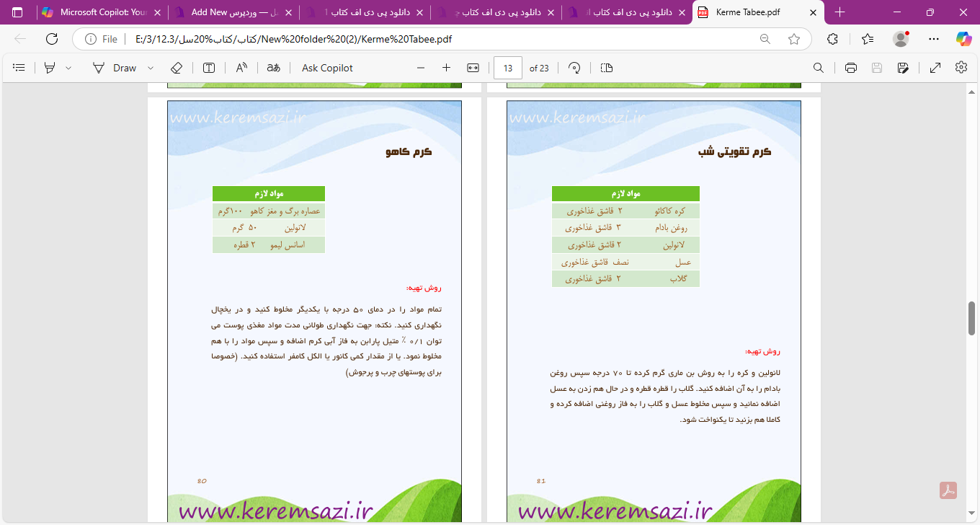
Task: Toggle fit to width view
Action: click(x=473, y=68)
